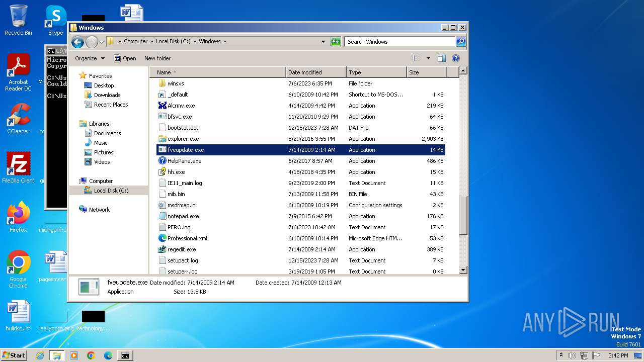Open the address bar history dropdown
The image size is (644, 362).
(x=323, y=42)
